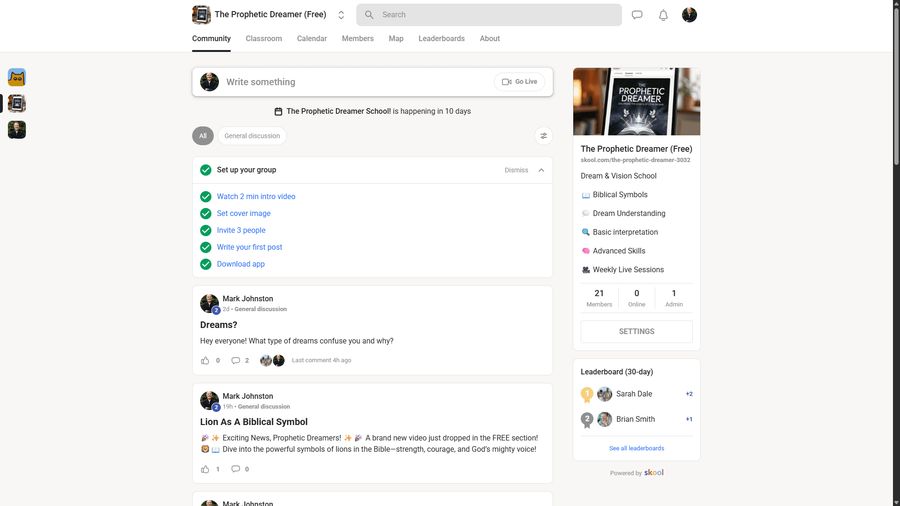Click the 1 Admin count

674,298
